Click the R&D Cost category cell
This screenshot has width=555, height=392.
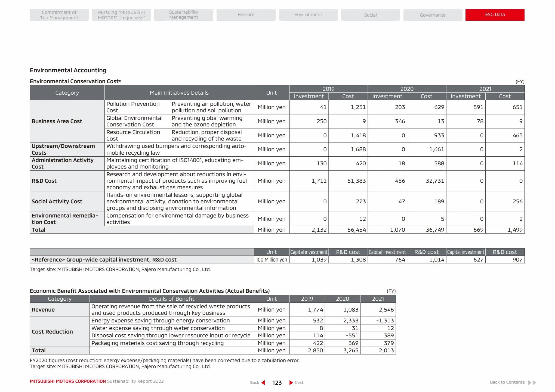click(67, 181)
